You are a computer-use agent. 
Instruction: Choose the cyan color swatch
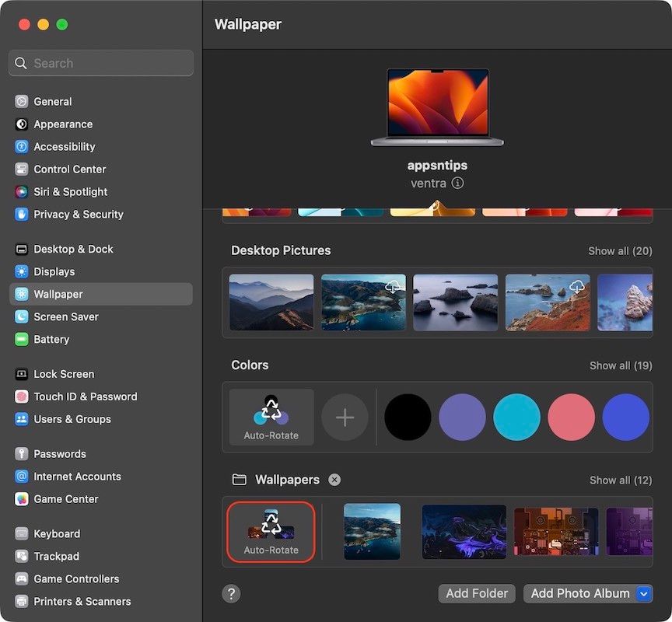516,418
